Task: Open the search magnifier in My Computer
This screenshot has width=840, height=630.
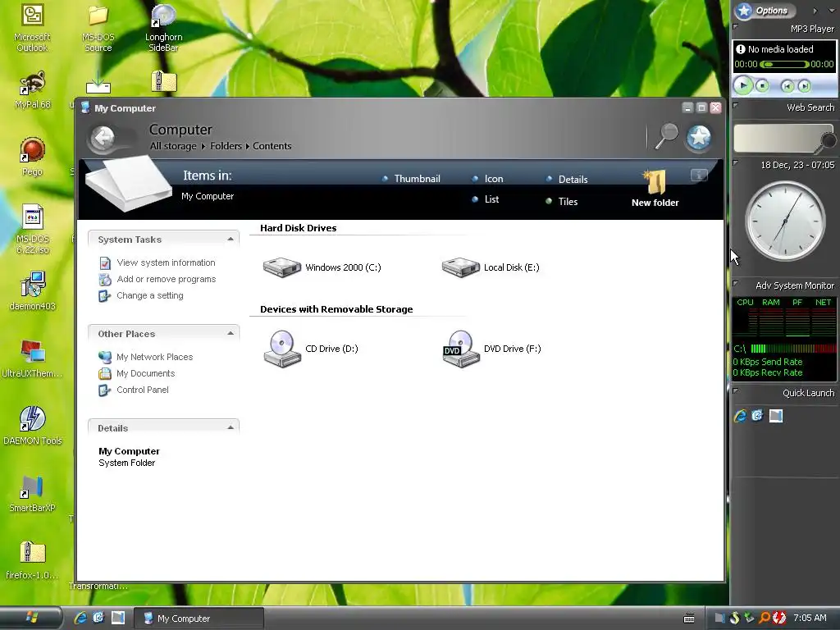Action: point(666,136)
